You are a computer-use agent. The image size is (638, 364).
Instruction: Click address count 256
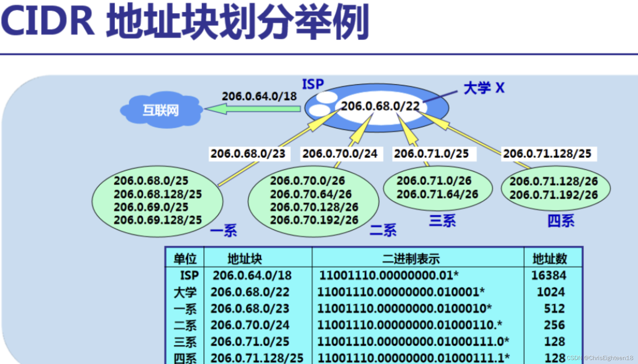point(554,325)
